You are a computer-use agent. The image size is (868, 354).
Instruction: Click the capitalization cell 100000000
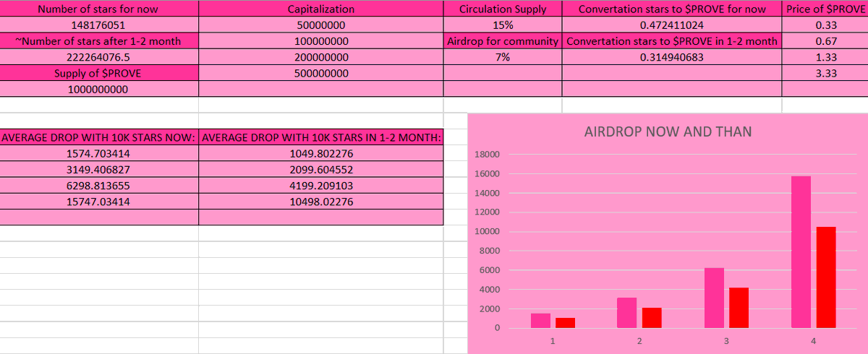click(x=321, y=41)
